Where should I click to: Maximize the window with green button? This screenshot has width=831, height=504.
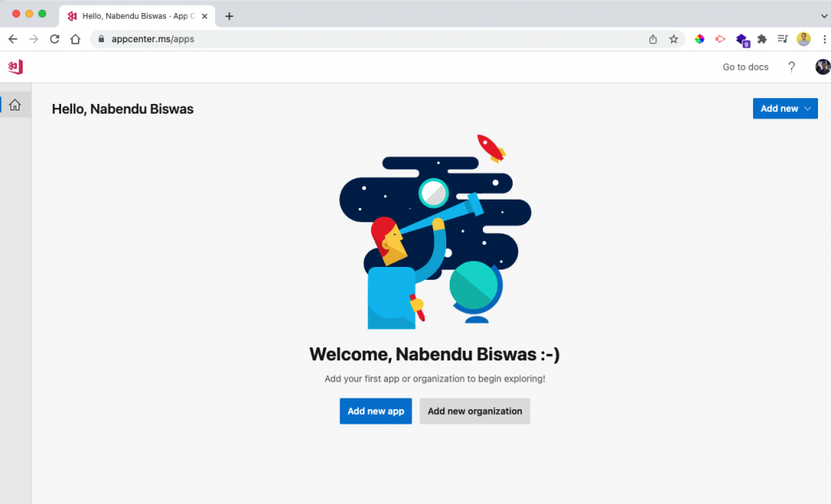point(42,14)
